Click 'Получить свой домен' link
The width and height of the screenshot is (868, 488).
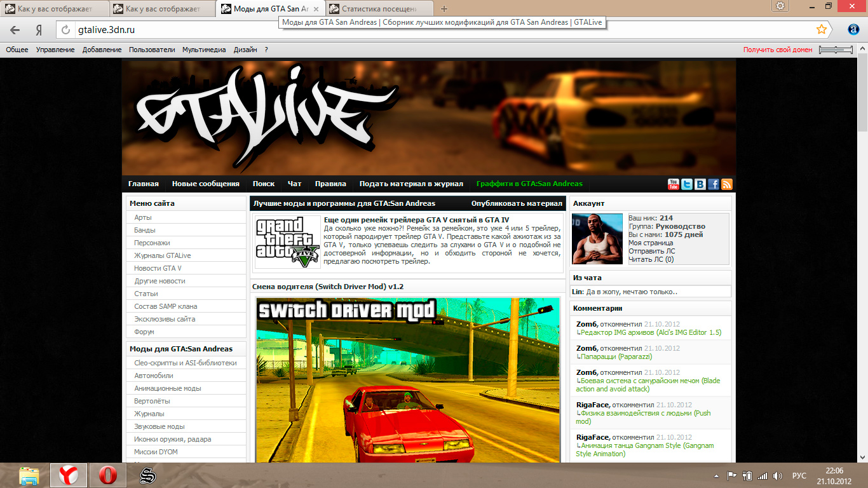778,50
